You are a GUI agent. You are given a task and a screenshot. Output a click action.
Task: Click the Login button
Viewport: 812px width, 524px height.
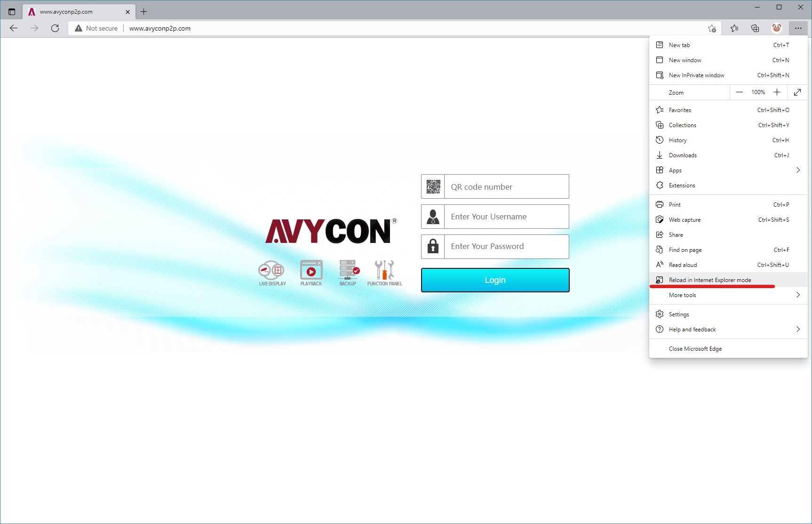(x=495, y=280)
